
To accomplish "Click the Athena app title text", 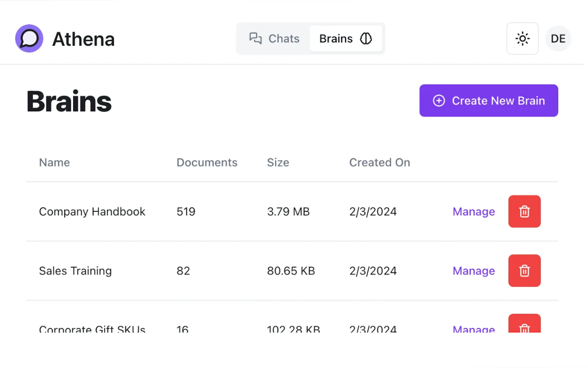I will click(x=83, y=39).
